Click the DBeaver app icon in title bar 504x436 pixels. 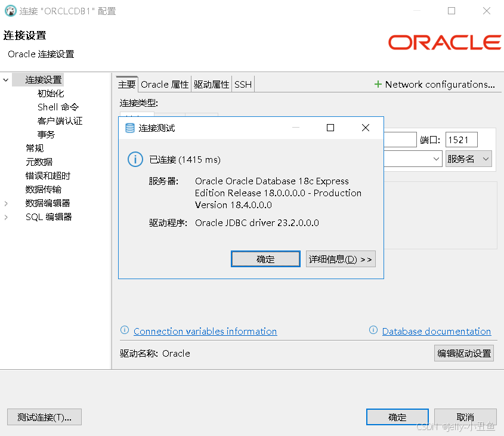[10, 11]
